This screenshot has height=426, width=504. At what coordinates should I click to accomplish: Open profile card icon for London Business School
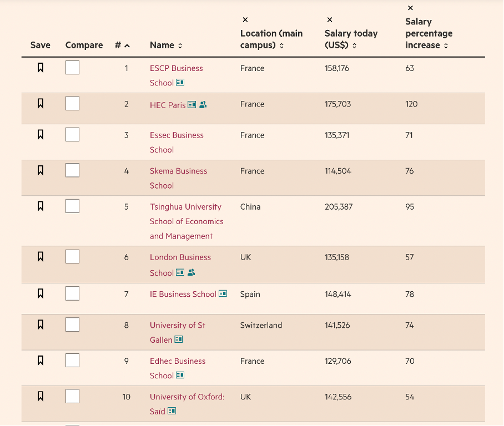point(180,272)
